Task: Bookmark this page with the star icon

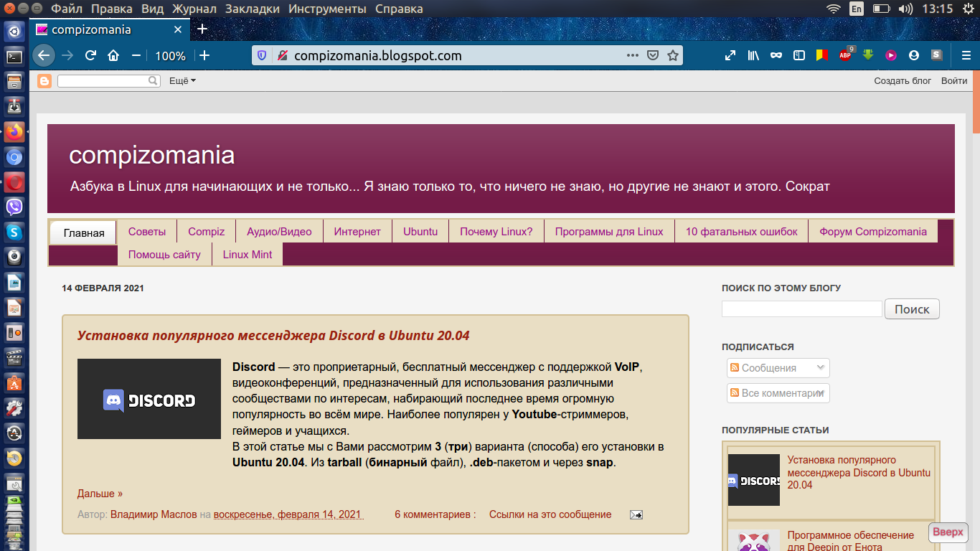Action: 672,55
